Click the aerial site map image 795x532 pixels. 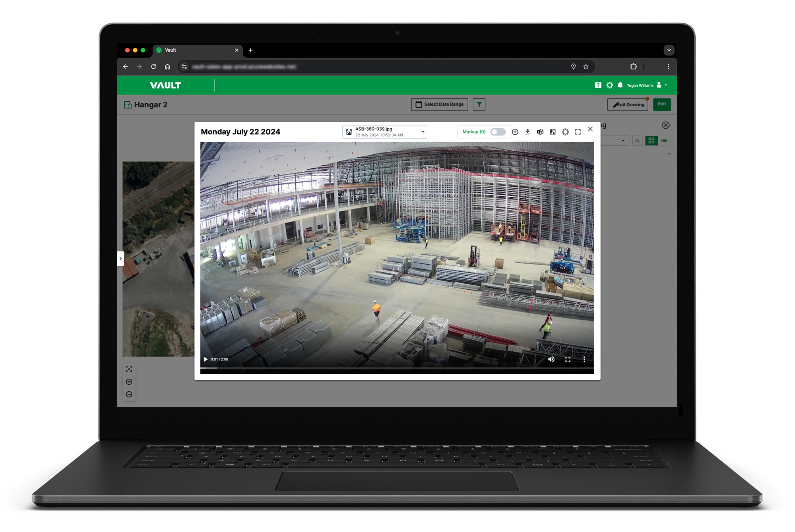pos(158,259)
